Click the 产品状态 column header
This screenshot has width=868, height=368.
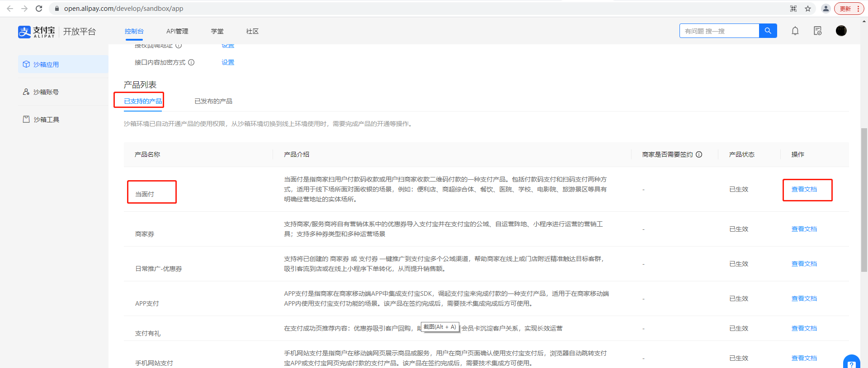[x=742, y=154]
